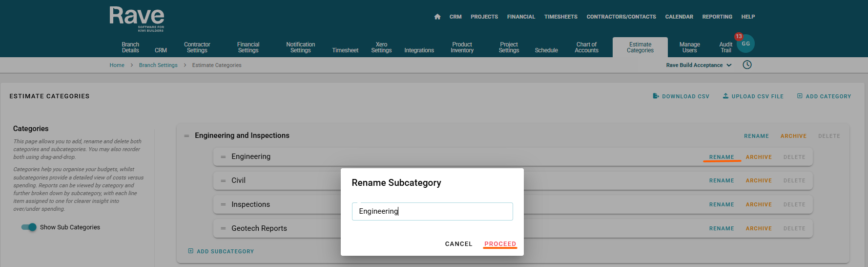Open the Reporting top menu

[717, 17]
